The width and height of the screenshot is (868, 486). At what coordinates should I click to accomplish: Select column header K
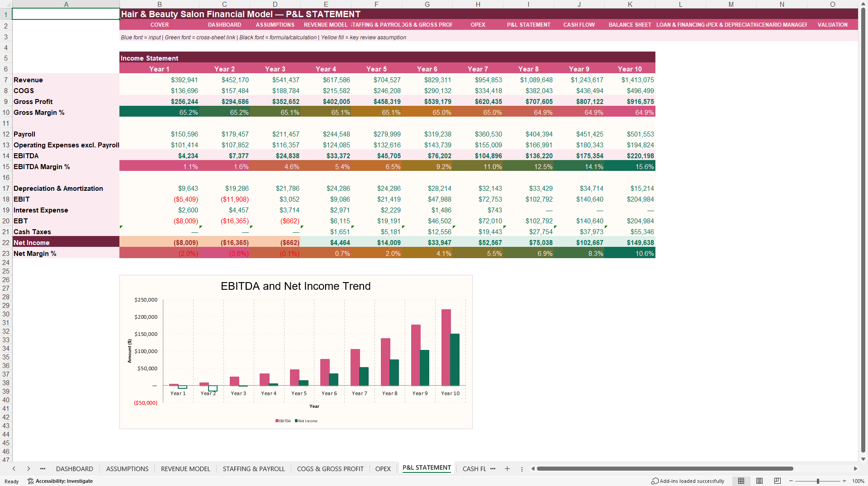pos(630,4)
